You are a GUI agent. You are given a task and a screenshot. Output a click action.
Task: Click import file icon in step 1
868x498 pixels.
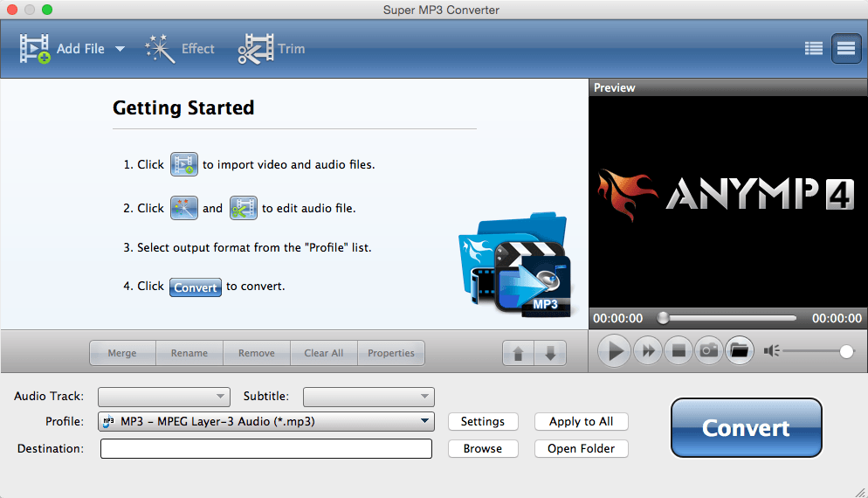[183, 164]
